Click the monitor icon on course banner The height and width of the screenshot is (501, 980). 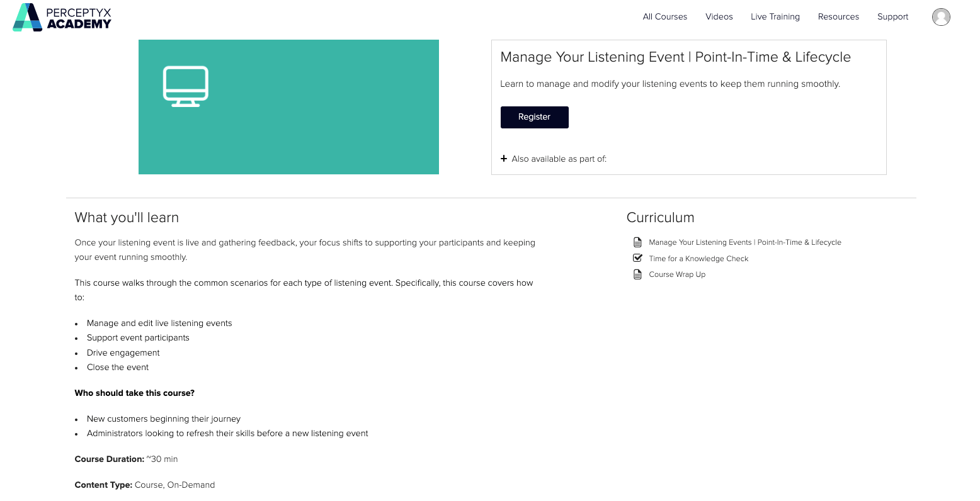186,86
